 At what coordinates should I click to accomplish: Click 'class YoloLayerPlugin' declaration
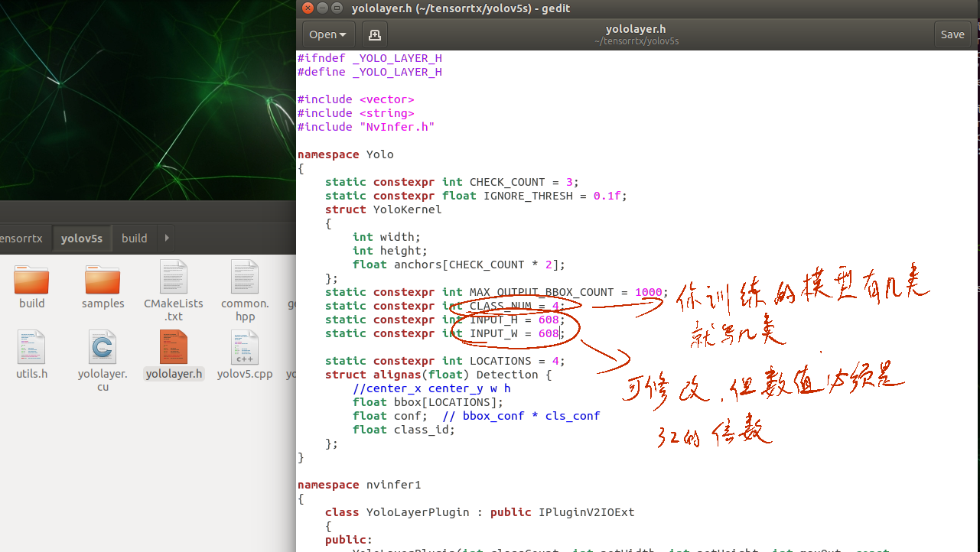point(480,512)
